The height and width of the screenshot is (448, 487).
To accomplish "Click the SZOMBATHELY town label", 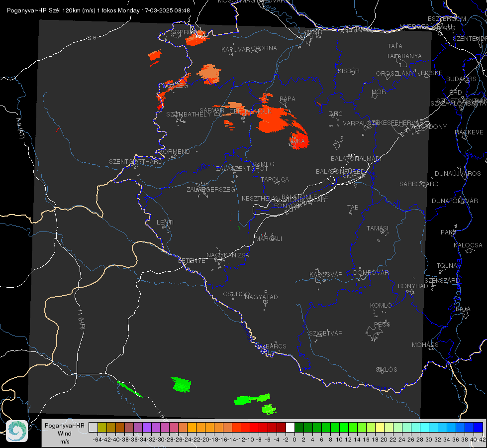I will tap(189, 114).
